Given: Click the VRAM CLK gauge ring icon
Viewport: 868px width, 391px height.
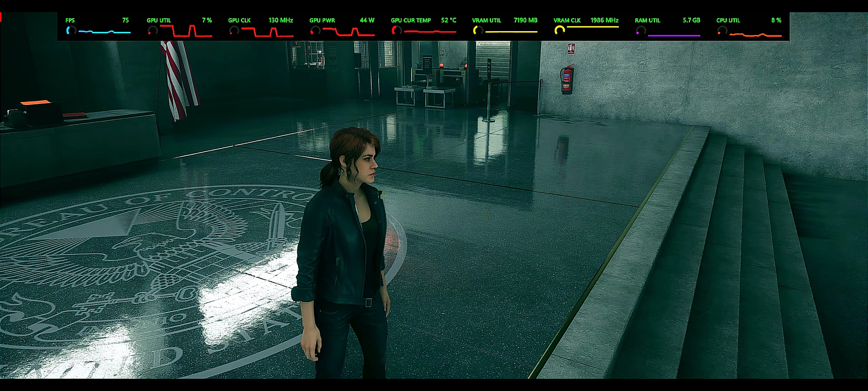Looking at the screenshot, I should coord(559,31).
